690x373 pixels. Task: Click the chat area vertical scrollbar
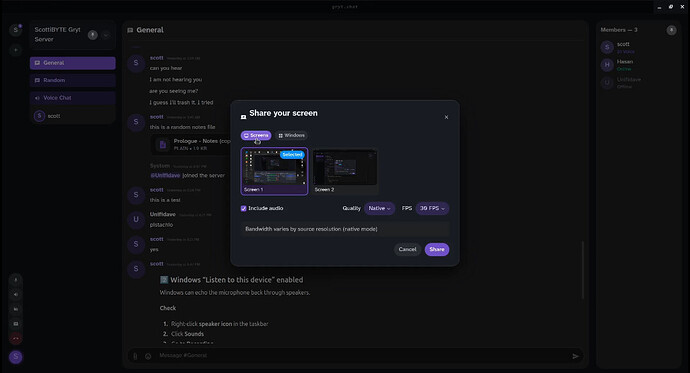583,270
